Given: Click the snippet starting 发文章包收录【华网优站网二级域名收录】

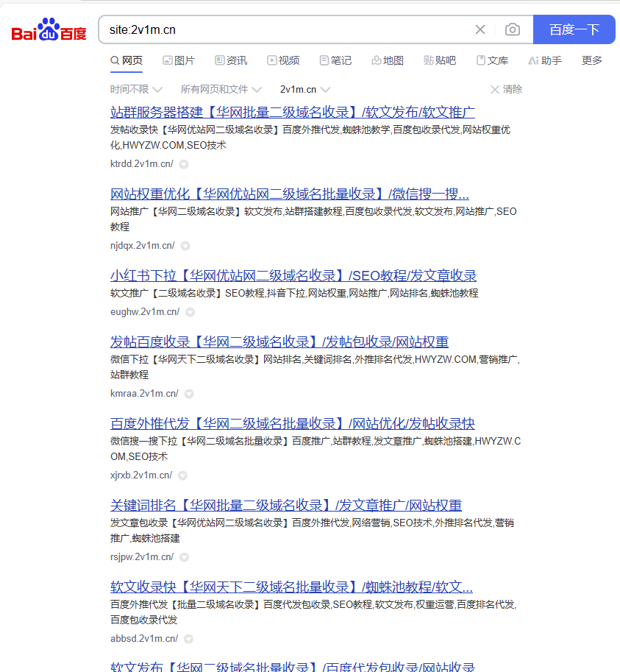Looking at the screenshot, I should click(x=312, y=530).
